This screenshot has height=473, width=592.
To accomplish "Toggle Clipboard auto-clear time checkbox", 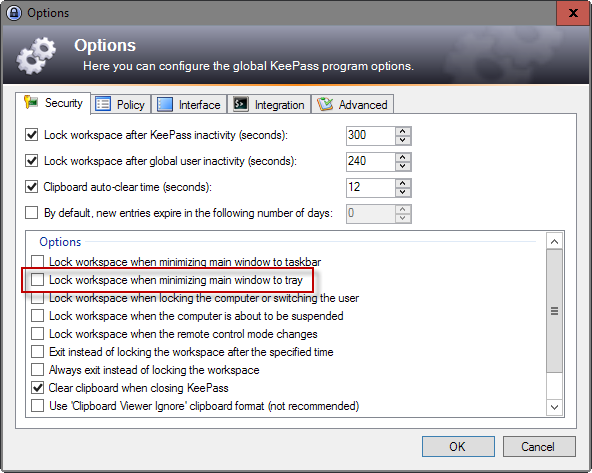I will pyautogui.click(x=32, y=187).
